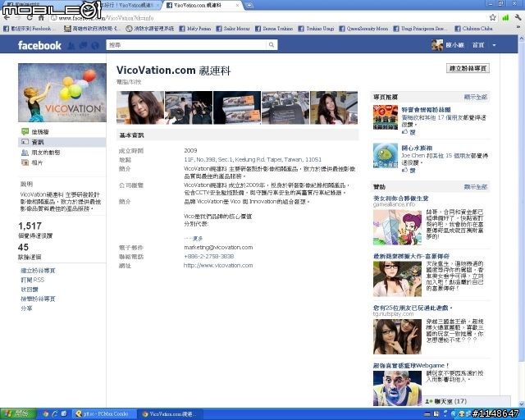Screen dimensions: 525x420
Task: Click the browser address bar
Action: point(268,18)
